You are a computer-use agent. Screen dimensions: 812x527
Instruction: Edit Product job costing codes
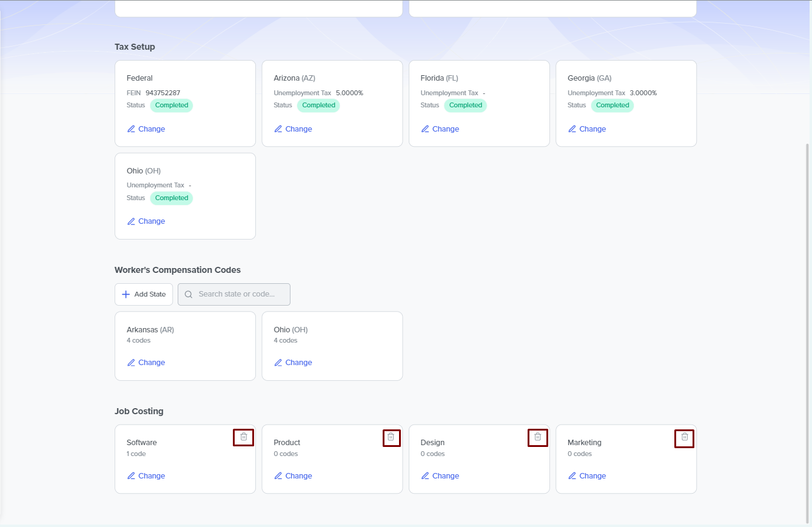(x=293, y=476)
